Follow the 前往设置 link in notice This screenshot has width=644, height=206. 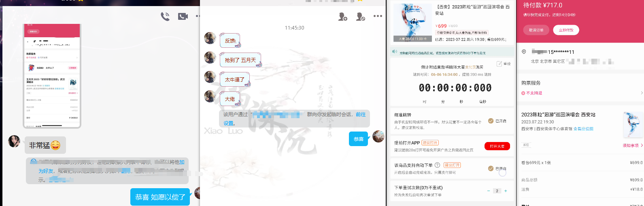361,115
